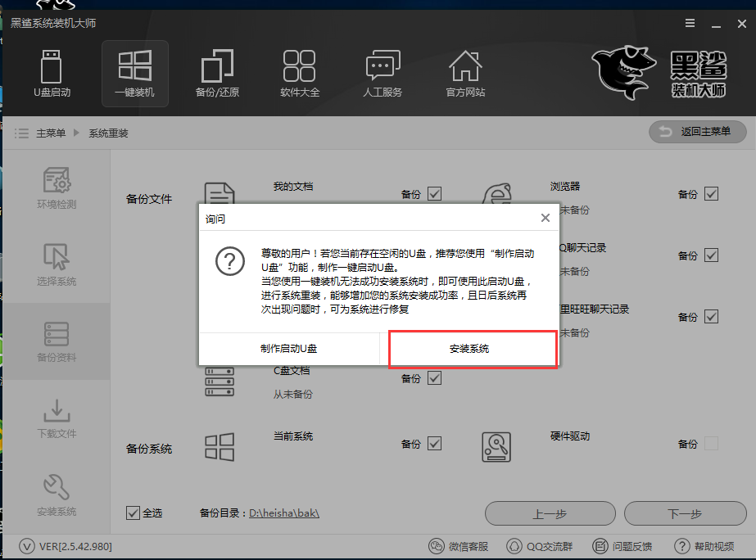Click the black shark logo
This screenshot has width=756, height=560.
point(623,72)
